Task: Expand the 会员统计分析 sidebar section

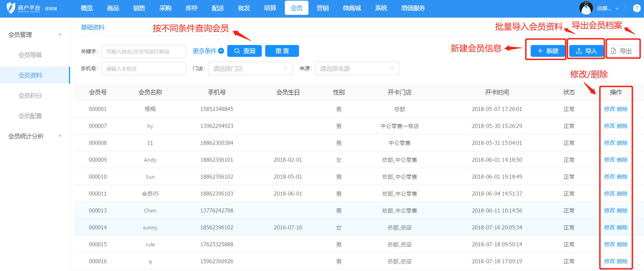Action: (60, 136)
